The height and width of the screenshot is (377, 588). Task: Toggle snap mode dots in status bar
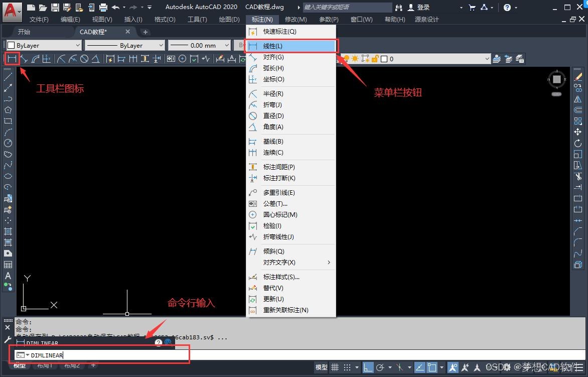(347, 367)
